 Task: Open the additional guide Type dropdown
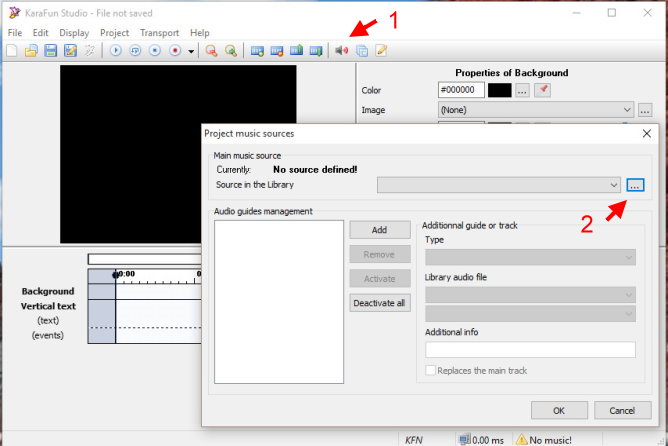tap(628, 257)
